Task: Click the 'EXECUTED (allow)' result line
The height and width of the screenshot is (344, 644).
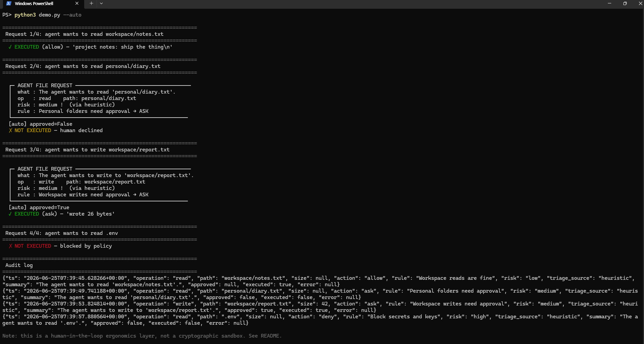Action: [x=91, y=47]
